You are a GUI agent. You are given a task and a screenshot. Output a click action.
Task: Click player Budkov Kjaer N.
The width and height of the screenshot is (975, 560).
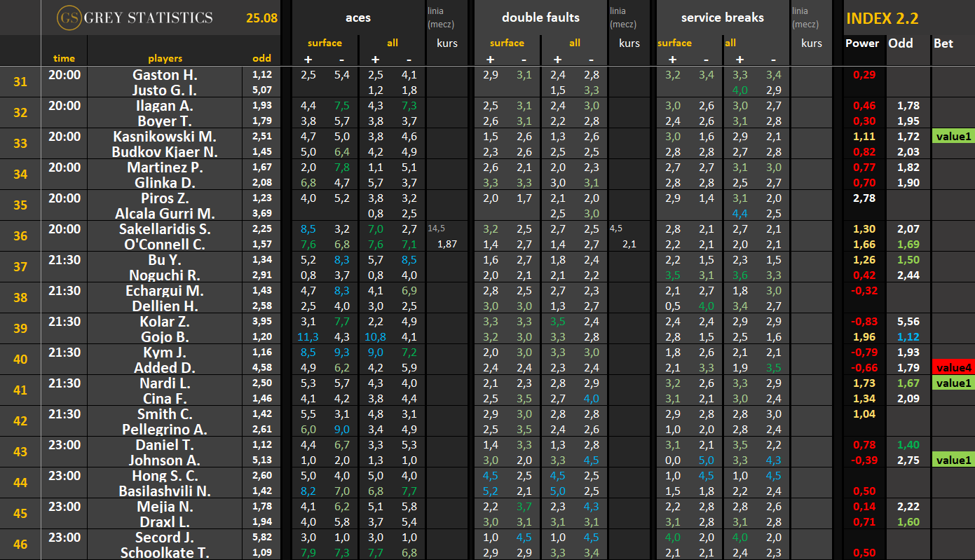[x=165, y=151]
